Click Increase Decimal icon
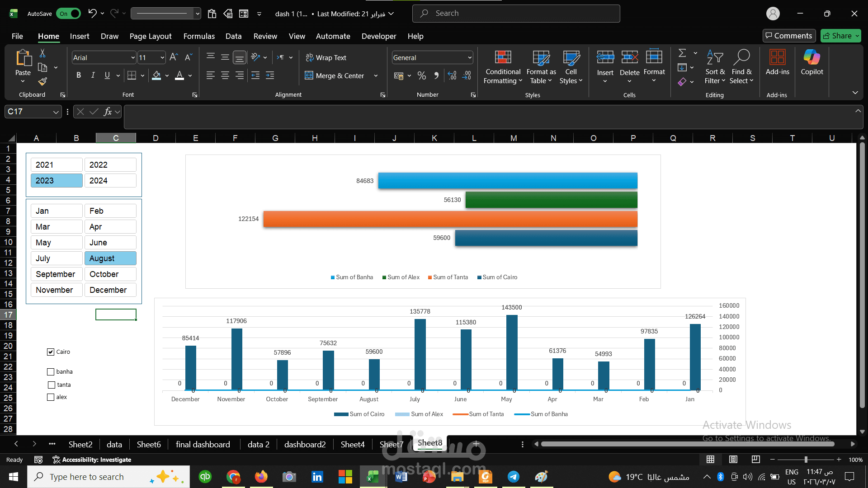Viewport: 868px width, 488px height. click(452, 75)
